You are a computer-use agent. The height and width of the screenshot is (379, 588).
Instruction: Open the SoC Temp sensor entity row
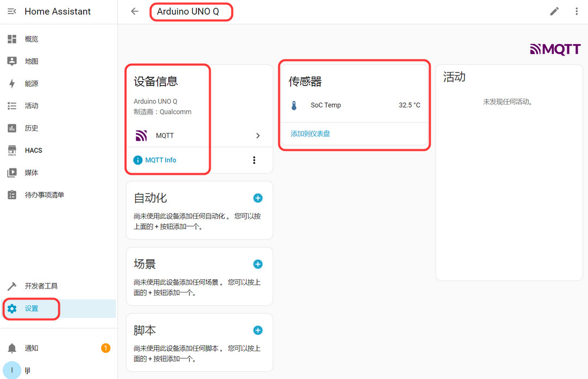[354, 106]
